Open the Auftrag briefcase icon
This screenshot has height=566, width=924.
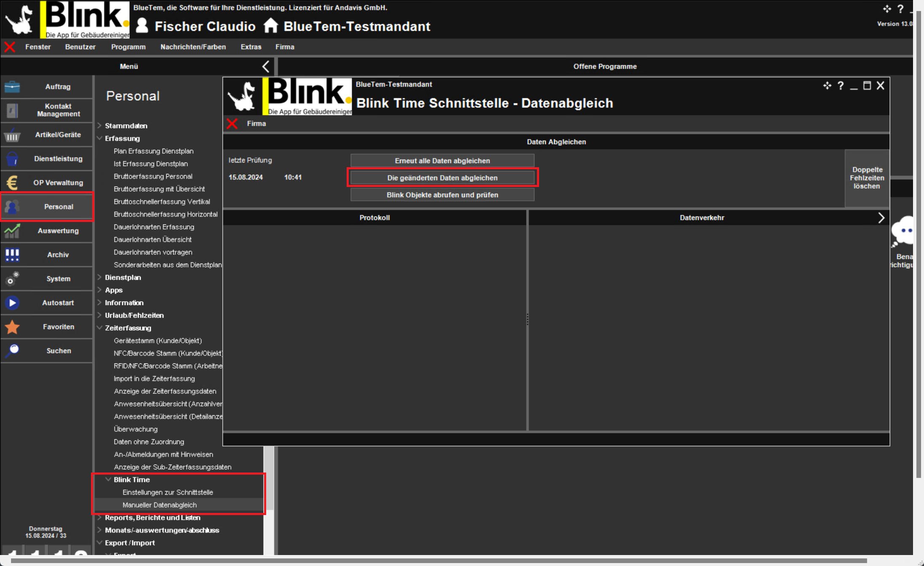coord(12,87)
